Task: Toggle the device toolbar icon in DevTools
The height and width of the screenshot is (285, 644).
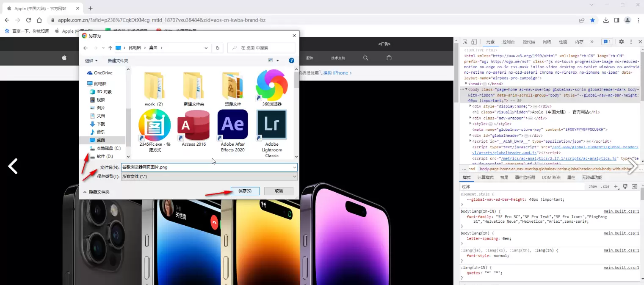Action: point(474,42)
